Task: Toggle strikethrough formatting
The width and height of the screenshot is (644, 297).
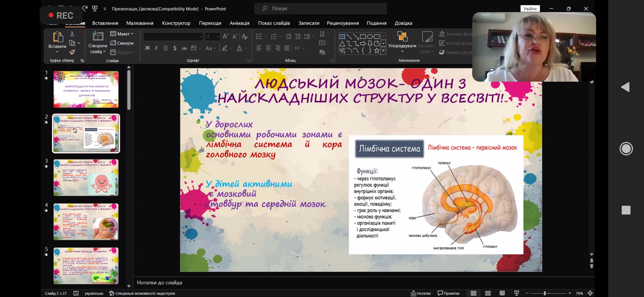Action: pos(184,48)
